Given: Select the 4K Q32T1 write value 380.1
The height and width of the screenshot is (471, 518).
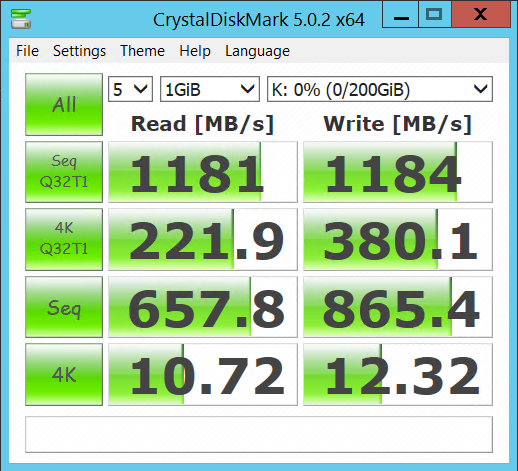Looking at the screenshot, I should point(398,239).
